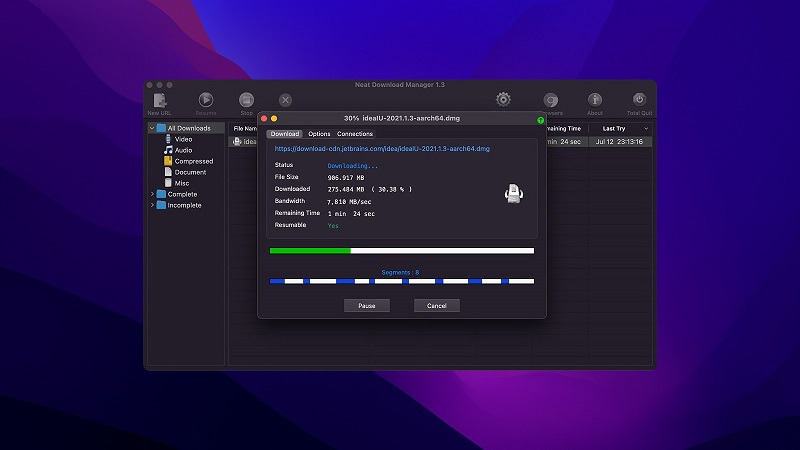Select the Audio tree label

pos(183,150)
